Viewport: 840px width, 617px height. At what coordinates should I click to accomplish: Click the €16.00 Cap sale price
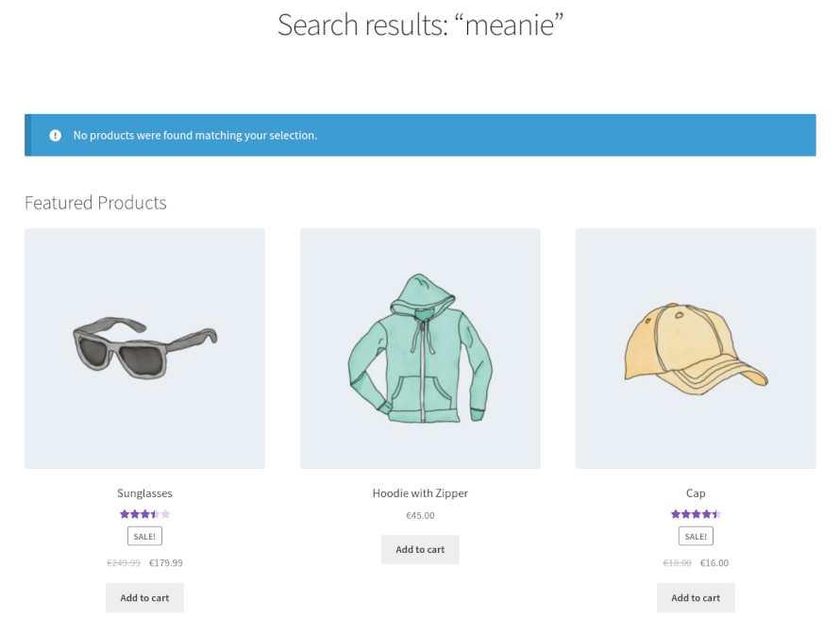point(714,563)
